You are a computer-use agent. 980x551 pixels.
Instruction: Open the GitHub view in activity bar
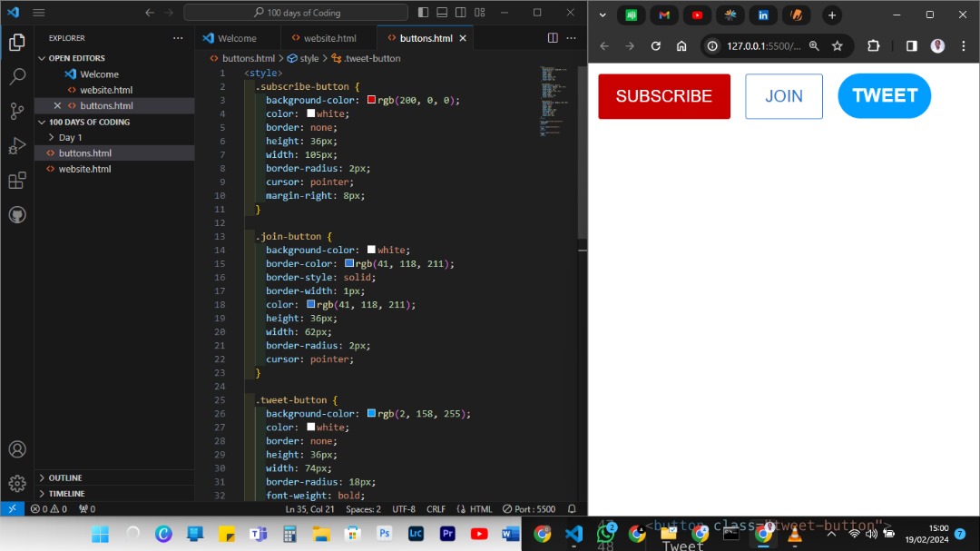[17, 215]
